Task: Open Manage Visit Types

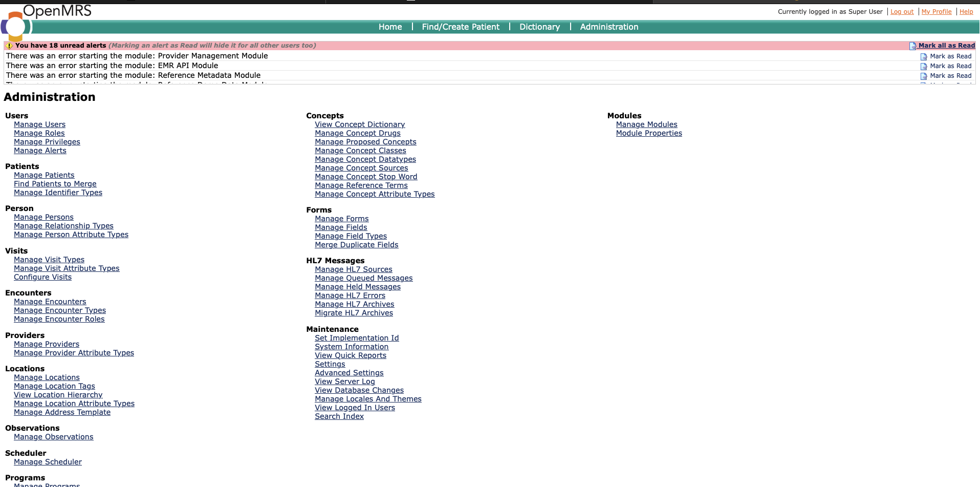Action: click(x=49, y=260)
